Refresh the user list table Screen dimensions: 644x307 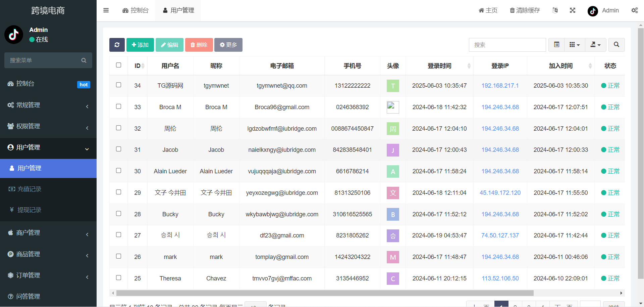click(x=117, y=45)
